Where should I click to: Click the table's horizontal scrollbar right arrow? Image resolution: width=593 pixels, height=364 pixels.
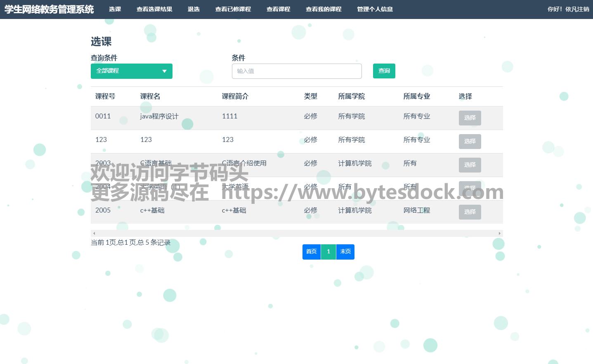point(499,234)
